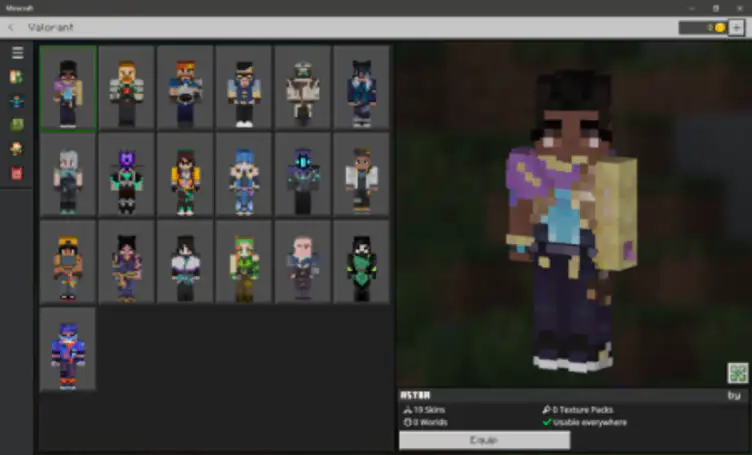Select the blue and orange skin on the bottom row
This screenshot has height=455, width=752.
click(68, 350)
